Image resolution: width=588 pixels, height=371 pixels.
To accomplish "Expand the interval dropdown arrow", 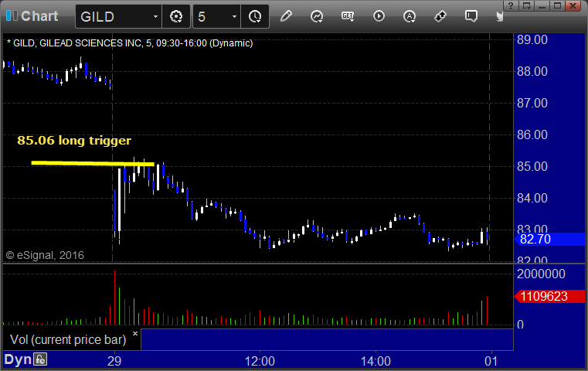I will [235, 16].
